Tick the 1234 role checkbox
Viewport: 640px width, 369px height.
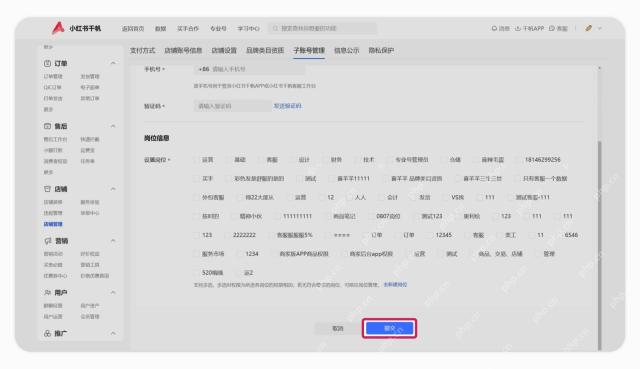[x=240, y=253]
